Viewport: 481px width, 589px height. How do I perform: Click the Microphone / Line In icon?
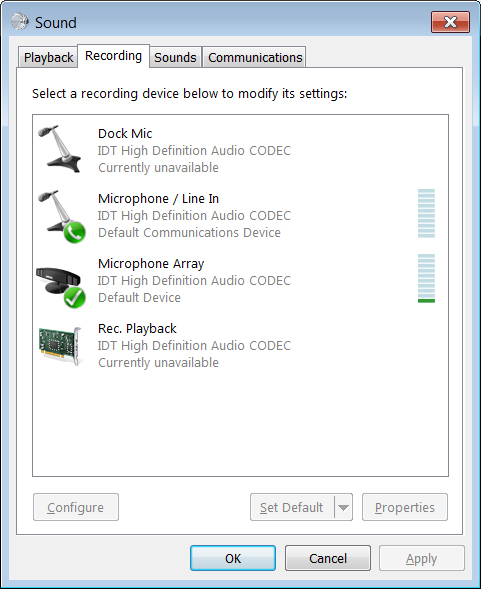point(61,216)
